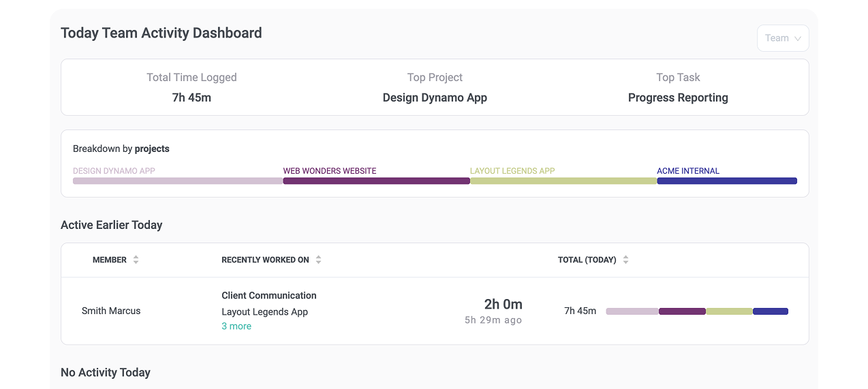Click the 2h 0m duration value

[x=503, y=305]
